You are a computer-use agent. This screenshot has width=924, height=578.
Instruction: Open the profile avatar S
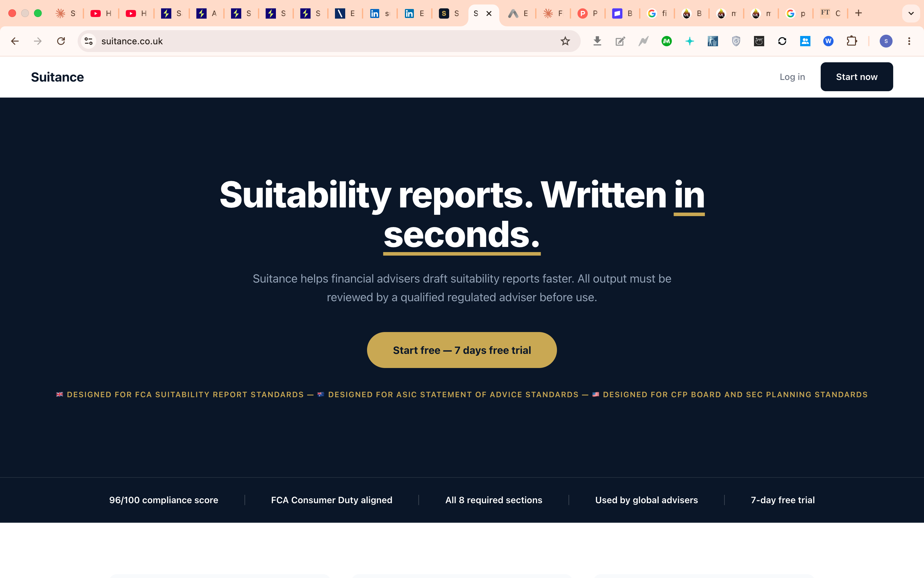click(x=886, y=41)
